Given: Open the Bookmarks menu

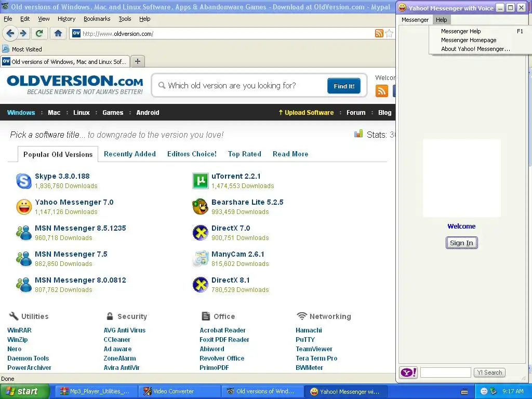Looking at the screenshot, I should click(x=97, y=19).
